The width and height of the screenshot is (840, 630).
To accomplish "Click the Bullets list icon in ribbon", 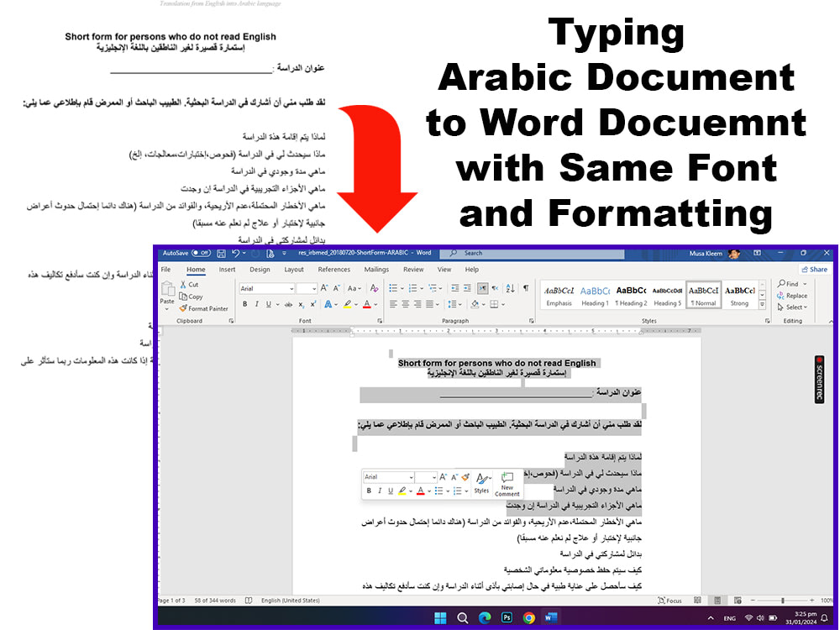I will [x=393, y=288].
